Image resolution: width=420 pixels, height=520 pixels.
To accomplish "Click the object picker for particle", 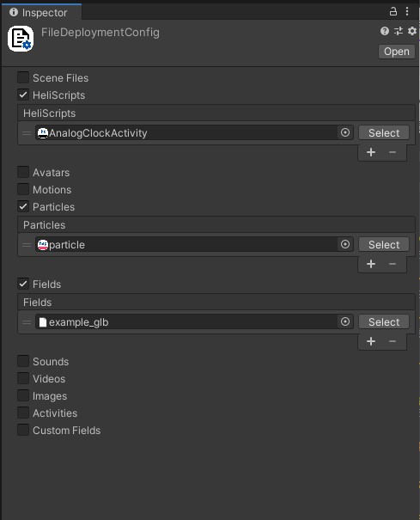I will tap(345, 244).
